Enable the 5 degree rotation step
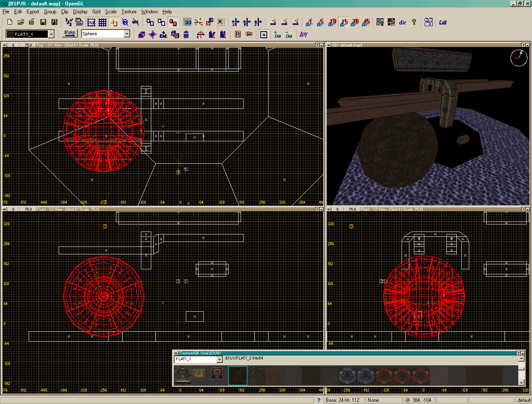The width and height of the screenshot is (532, 404). pos(321,22)
